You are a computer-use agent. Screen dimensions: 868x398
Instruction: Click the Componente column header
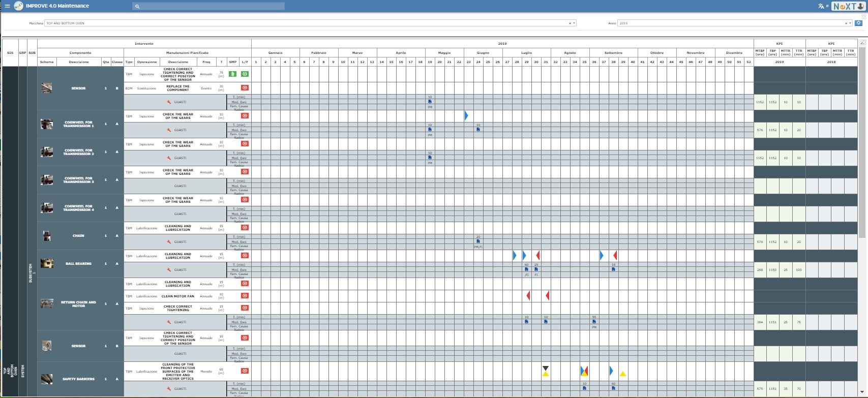[80, 53]
